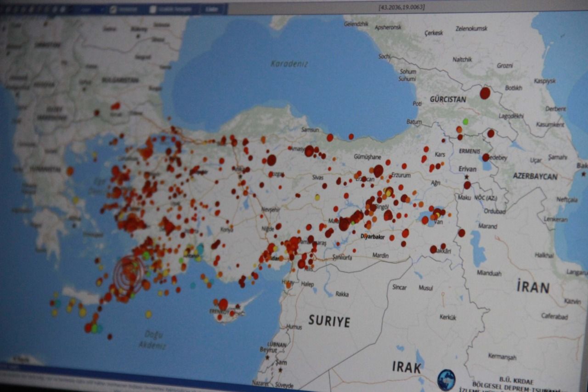Click the Kermanşah city label
This screenshot has width=588, height=392.
pyautogui.click(x=502, y=357)
